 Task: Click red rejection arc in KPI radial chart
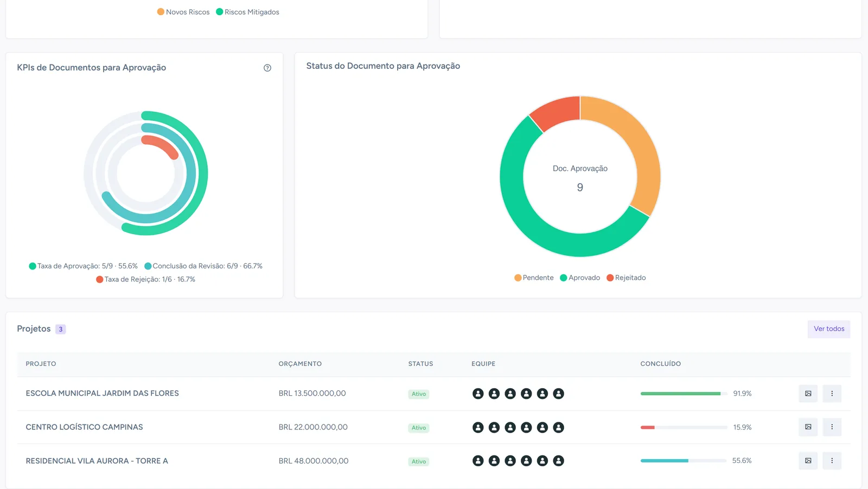pos(162,145)
